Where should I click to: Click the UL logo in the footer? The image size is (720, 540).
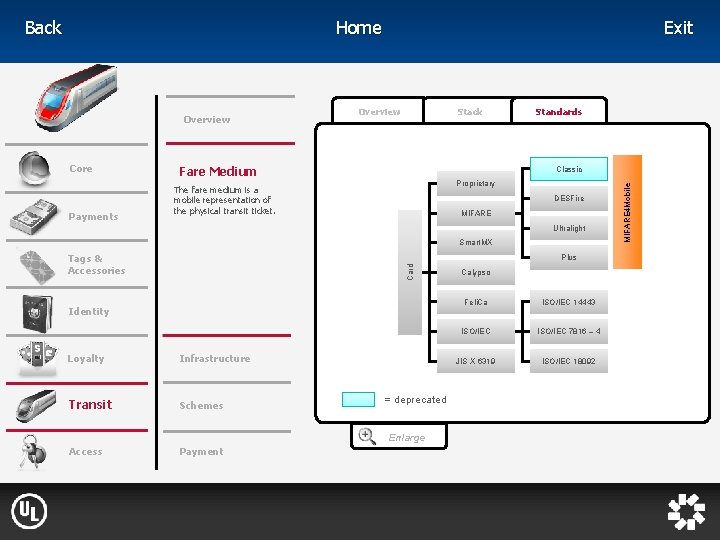pos(29,511)
